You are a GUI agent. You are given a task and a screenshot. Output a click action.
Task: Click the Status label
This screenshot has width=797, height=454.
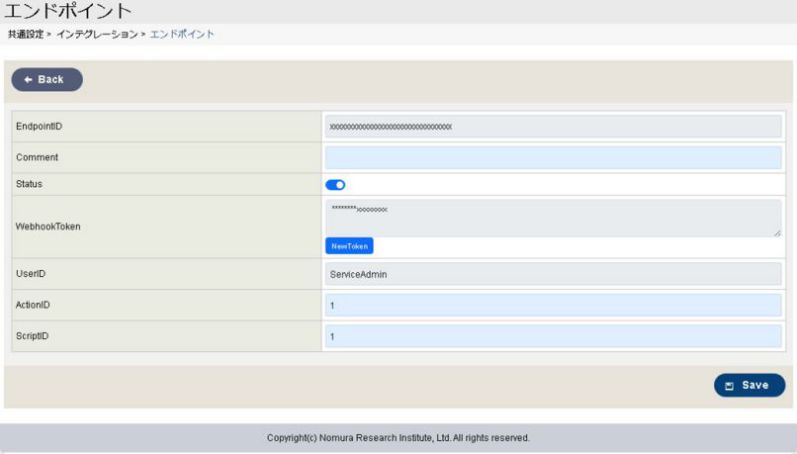pyautogui.click(x=29, y=184)
